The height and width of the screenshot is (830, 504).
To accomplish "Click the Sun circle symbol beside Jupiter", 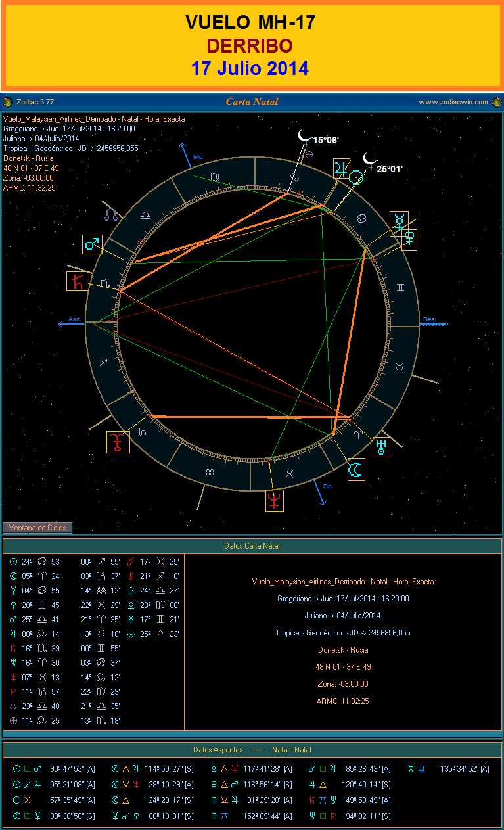I will click(355, 177).
